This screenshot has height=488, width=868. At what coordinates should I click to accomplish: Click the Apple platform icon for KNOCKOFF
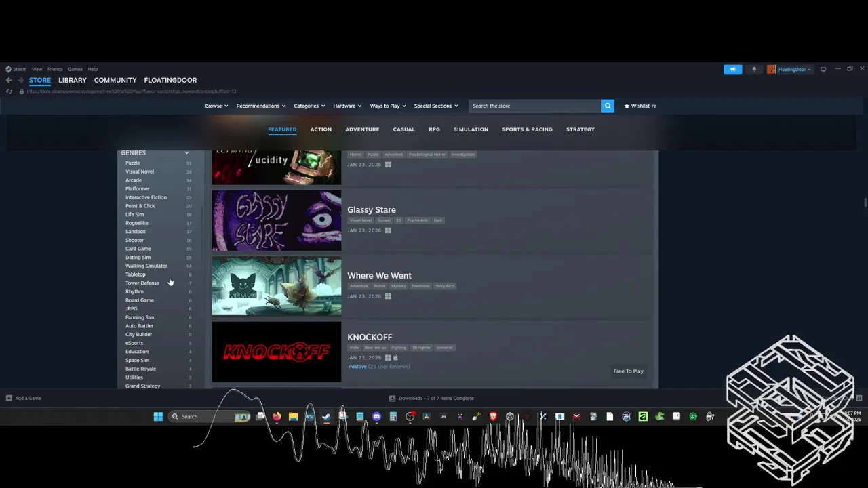point(395,358)
